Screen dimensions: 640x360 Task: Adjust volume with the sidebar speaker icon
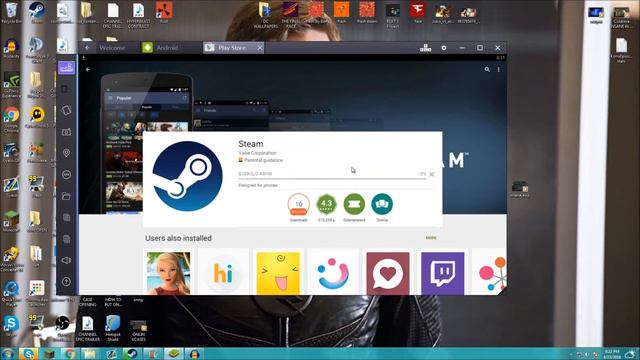point(66,260)
